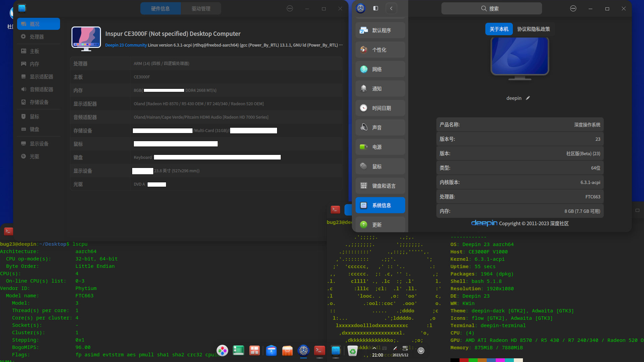Viewport: 644px width, 362px height.
Task: Expand dock tray hidden icons arrow
Action: click(x=374, y=348)
